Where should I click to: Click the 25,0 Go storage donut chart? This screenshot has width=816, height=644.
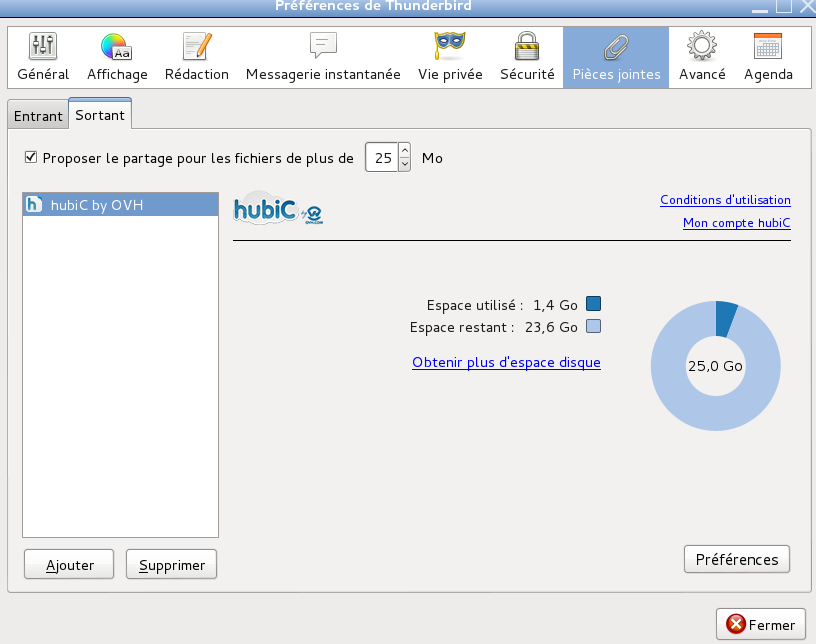coord(716,366)
